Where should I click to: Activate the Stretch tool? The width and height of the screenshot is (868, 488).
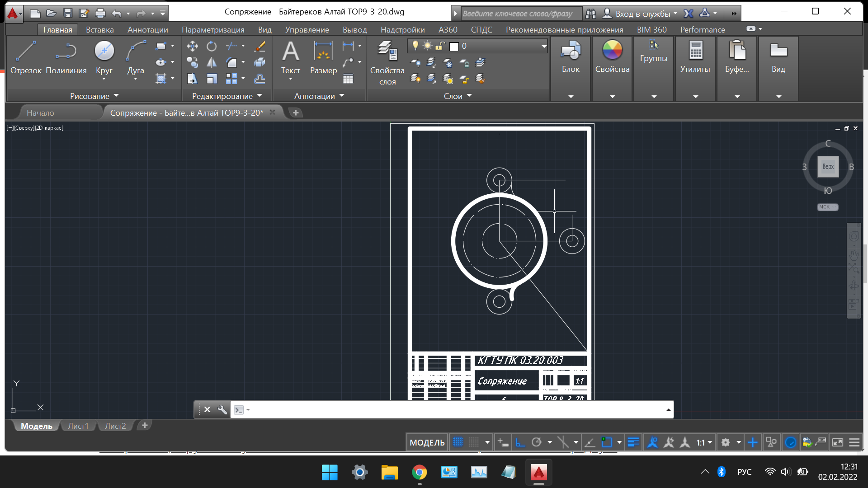pyautogui.click(x=193, y=79)
